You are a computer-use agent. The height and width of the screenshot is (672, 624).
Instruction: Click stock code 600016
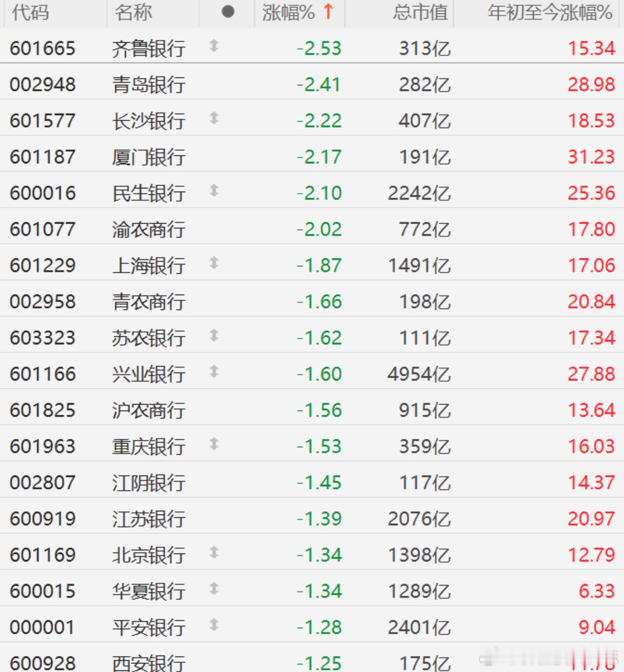(x=43, y=193)
